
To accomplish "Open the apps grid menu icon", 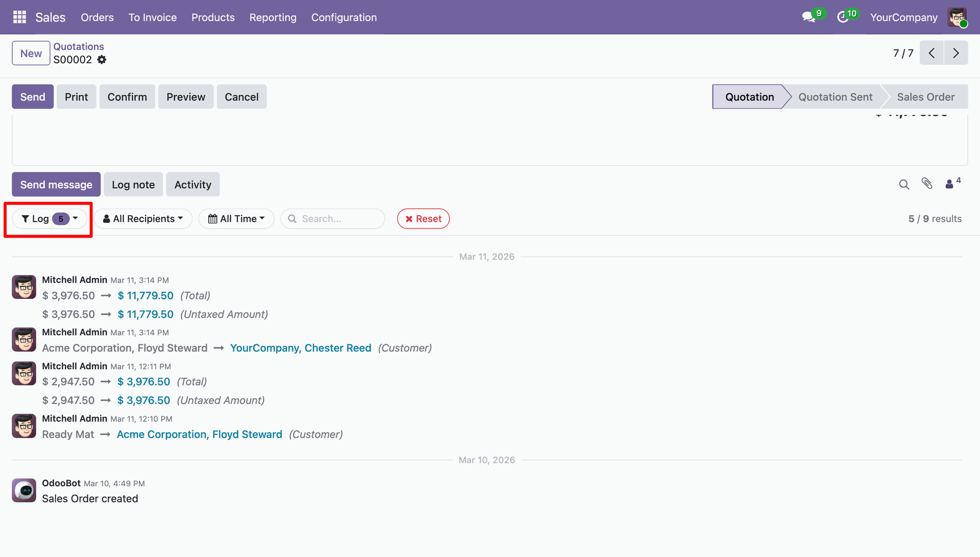I will tap(19, 17).
